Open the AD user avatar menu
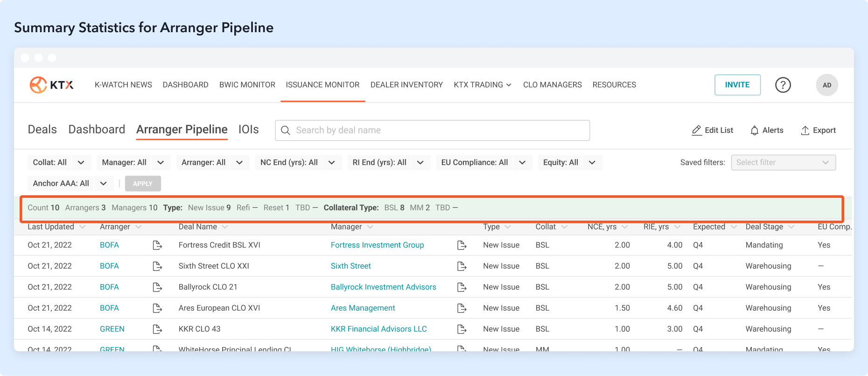Viewport: 868px width, 376px height. [826, 85]
